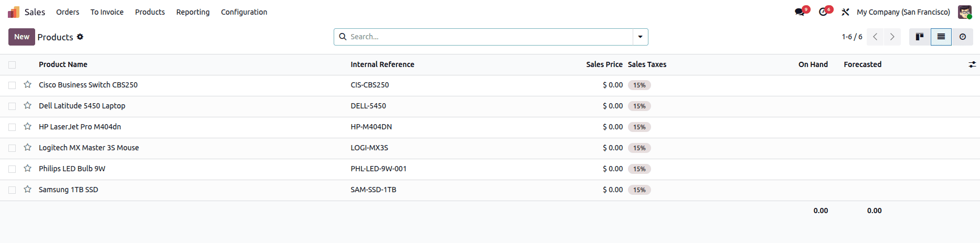
Task: Favorite the Logitech MX Master 3S Mouse star
Action: pos(28,147)
